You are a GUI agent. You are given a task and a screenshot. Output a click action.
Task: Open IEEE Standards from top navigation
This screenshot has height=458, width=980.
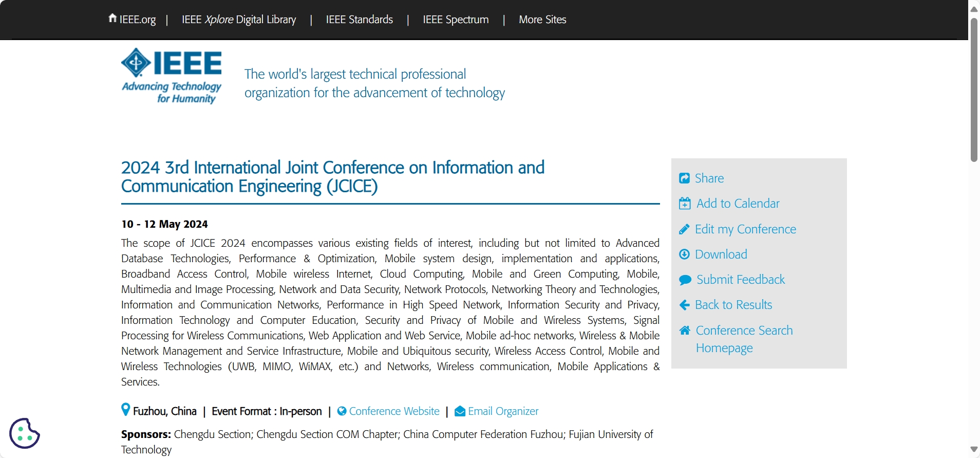pos(360,20)
